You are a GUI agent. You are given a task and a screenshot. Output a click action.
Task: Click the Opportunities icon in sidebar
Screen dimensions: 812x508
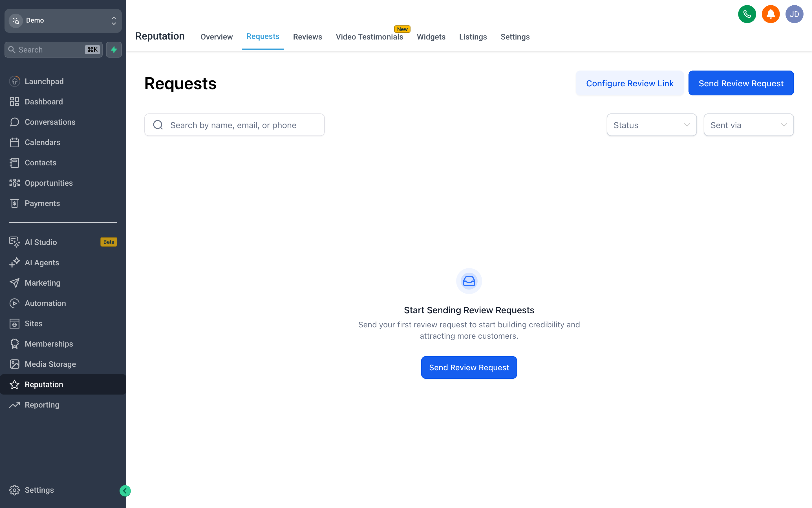pyautogui.click(x=14, y=183)
